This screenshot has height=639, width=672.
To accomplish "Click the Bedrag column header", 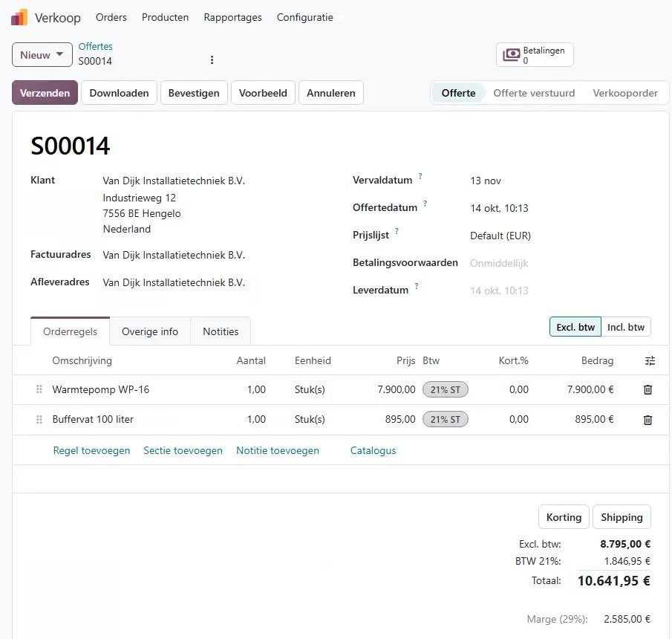I will pyautogui.click(x=597, y=360).
